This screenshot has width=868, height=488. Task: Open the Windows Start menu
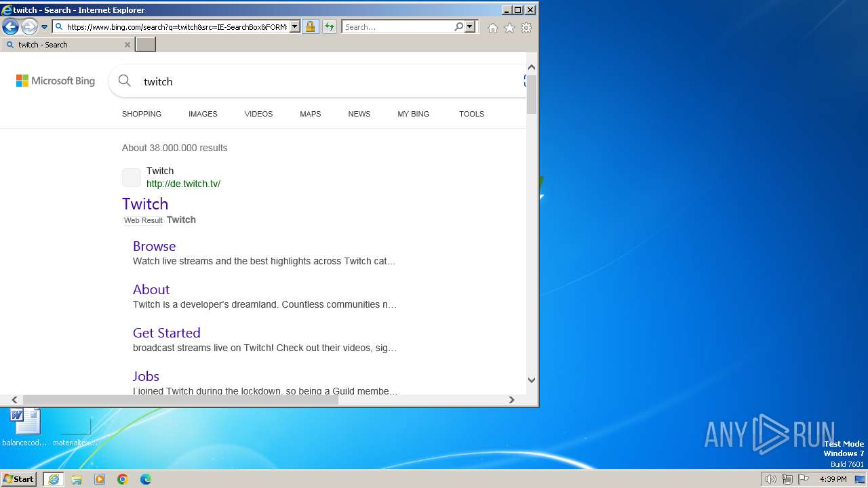[x=19, y=479]
